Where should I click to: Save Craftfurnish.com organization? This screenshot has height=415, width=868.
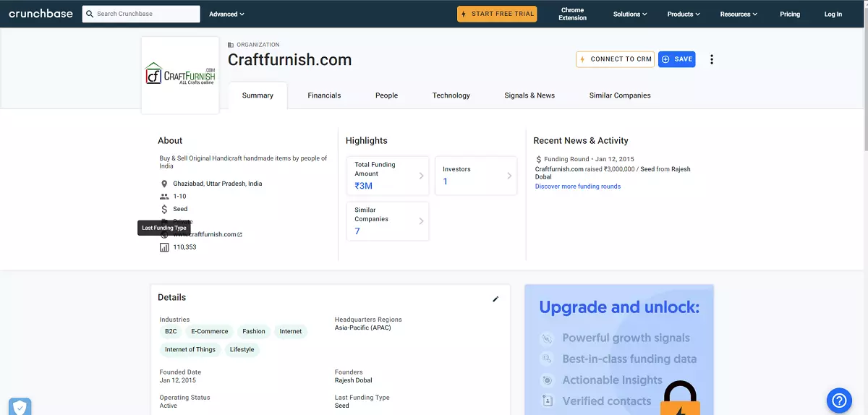pyautogui.click(x=677, y=59)
